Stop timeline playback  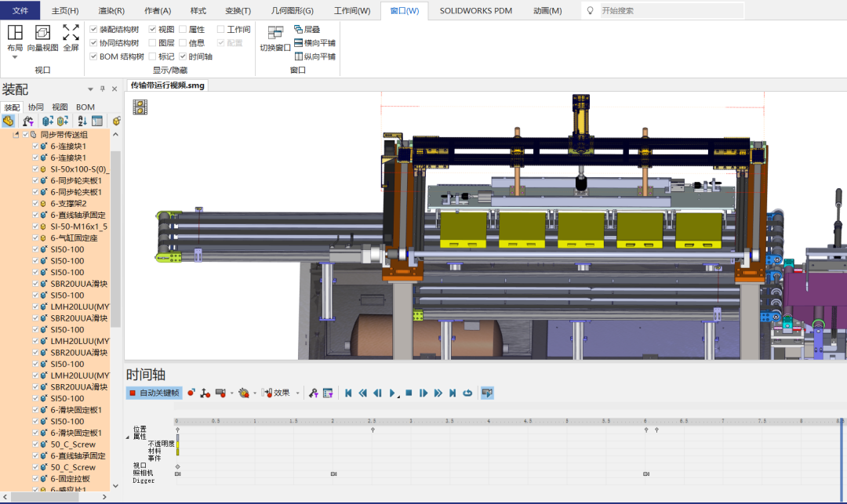click(409, 393)
